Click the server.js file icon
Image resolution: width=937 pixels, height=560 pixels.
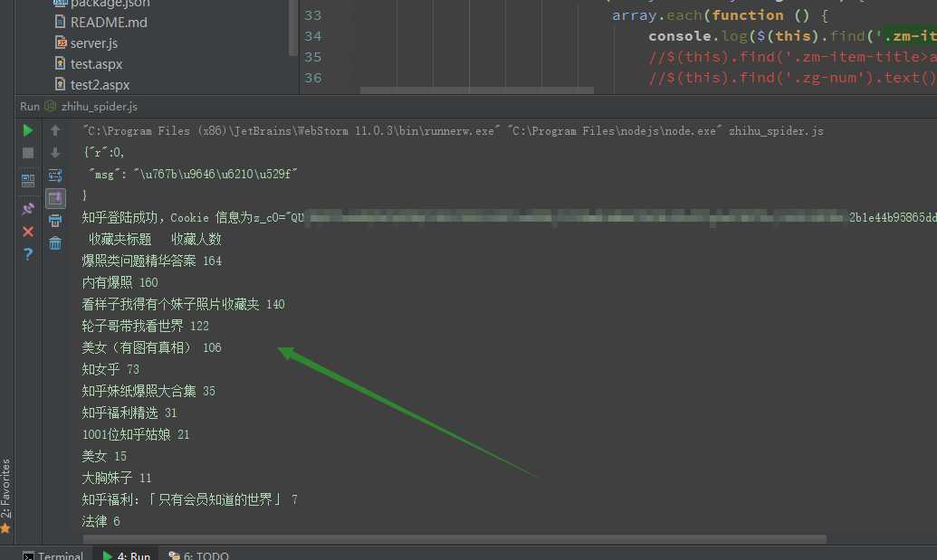click(x=60, y=43)
